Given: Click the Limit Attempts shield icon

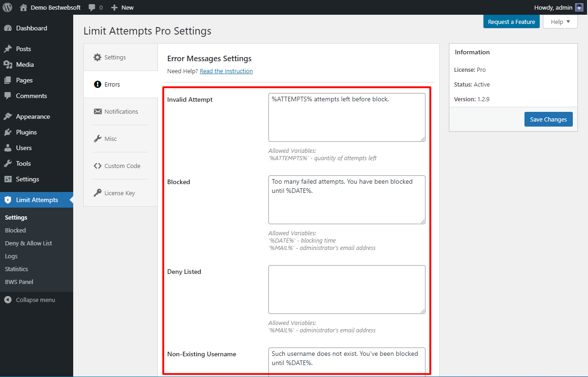Looking at the screenshot, I should pyautogui.click(x=8, y=200).
